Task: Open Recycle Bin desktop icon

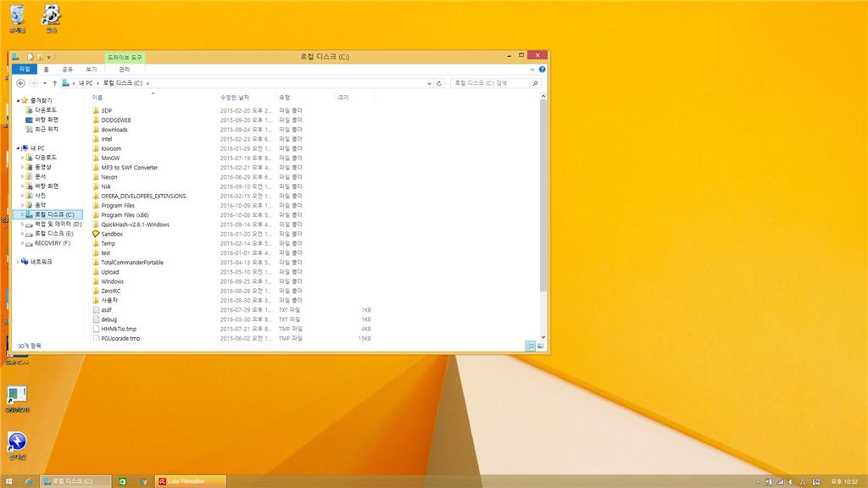Action: [17, 19]
